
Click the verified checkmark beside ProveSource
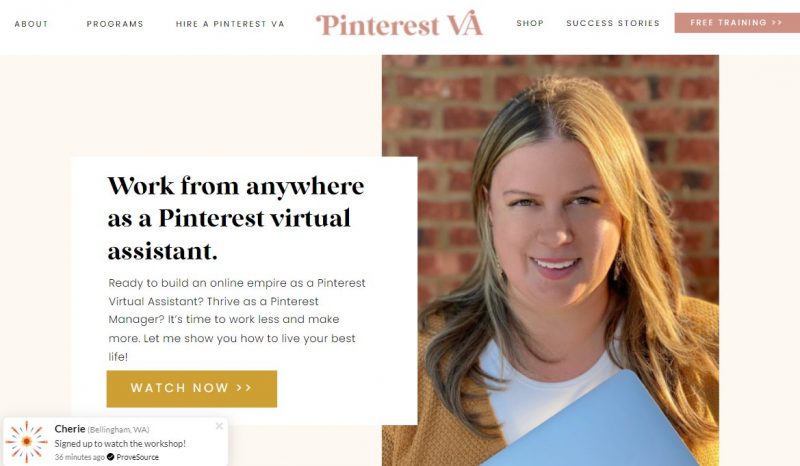pos(111,457)
